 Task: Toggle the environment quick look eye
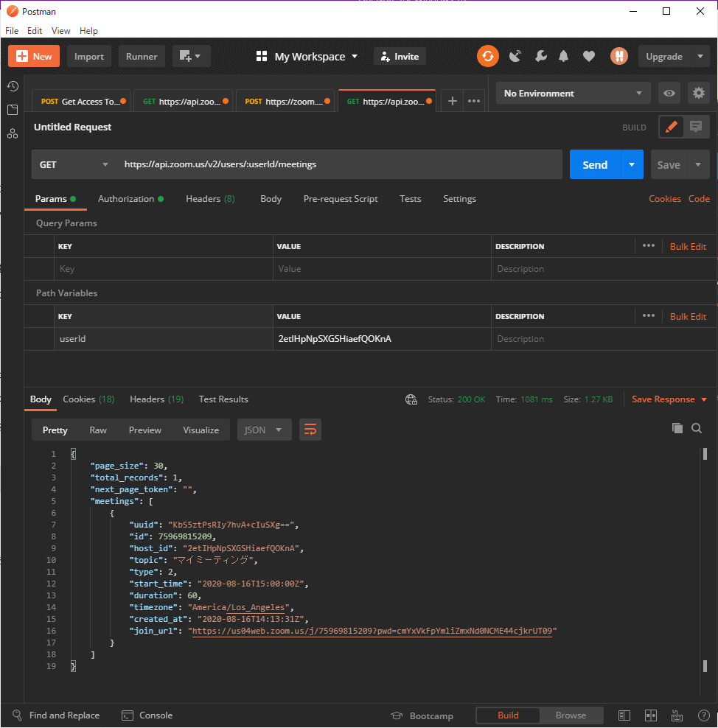click(x=669, y=93)
